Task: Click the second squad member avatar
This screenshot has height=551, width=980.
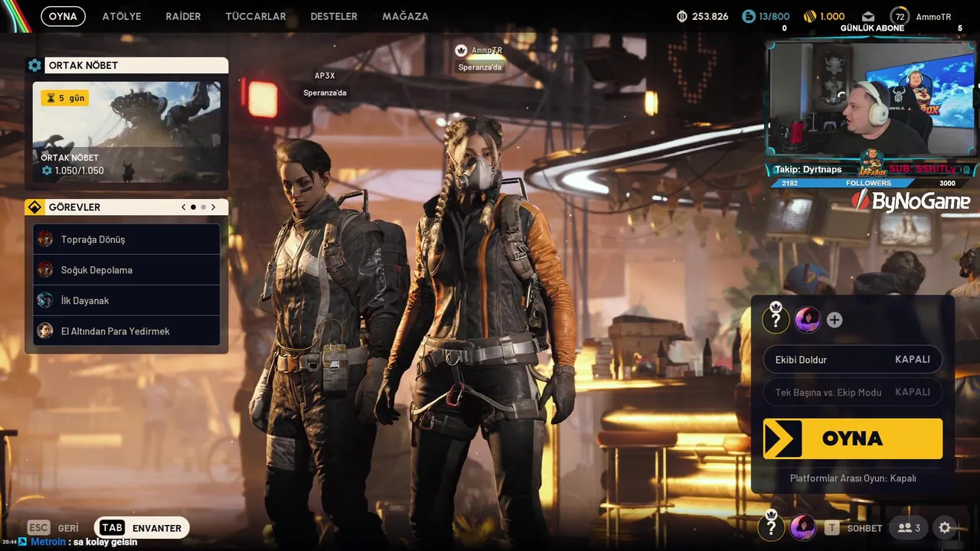Action: 808,320
